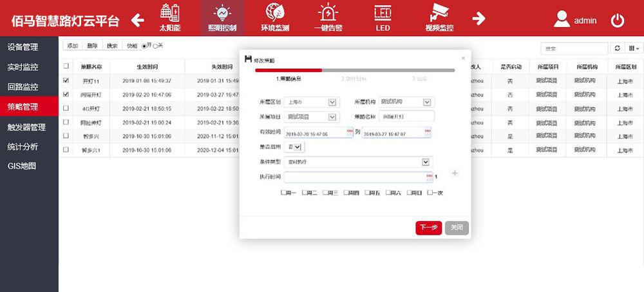Image resolution: width=644 pixels, height=292 pixels.
Task: Check the 周二 checkbox
Action: click(x=304, y=193)
